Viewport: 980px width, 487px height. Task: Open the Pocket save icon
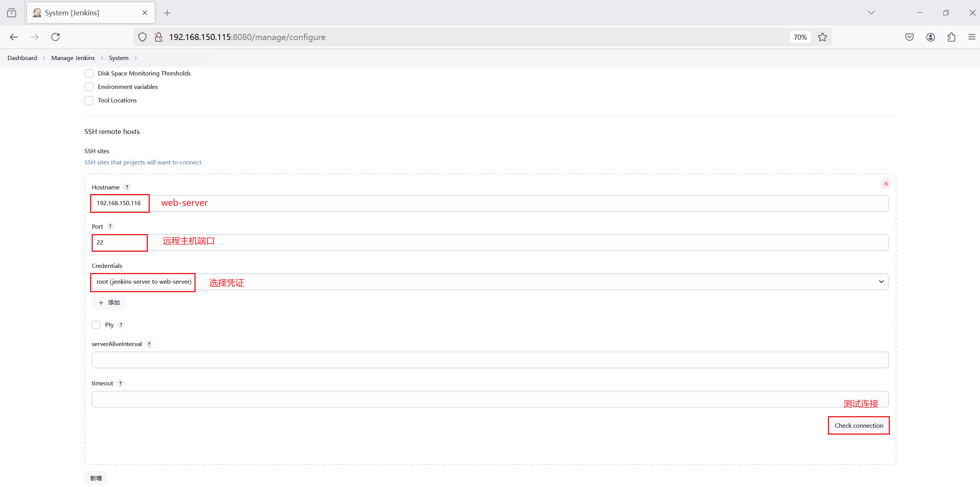910,37
